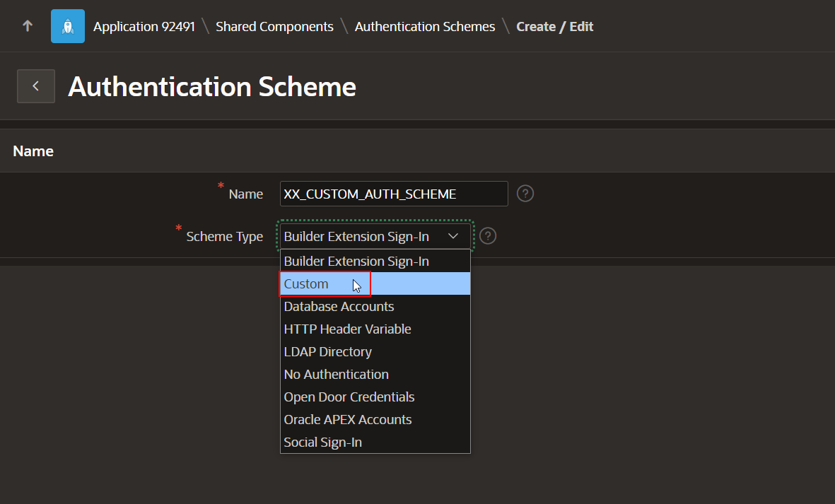Image resolution: width=835 pixels, height=504 pixels.
Task: Go to Authentication Schemes breadcrumb
Action: click(424, 27)
